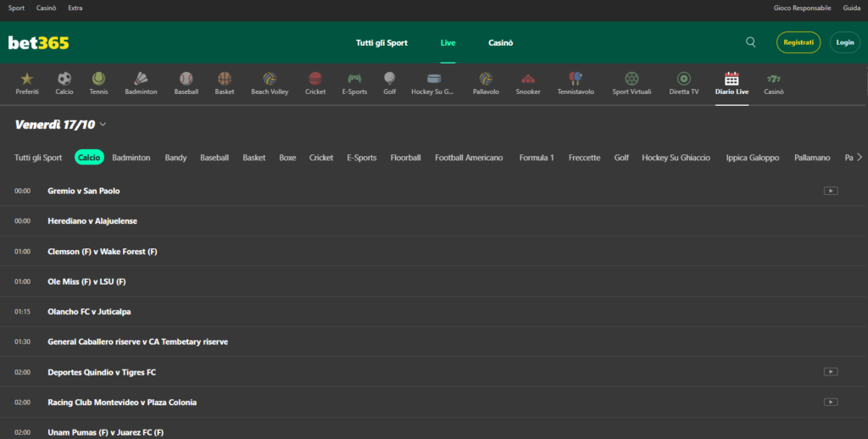Select the Tennistavolo paddle icon
Viewport: 868px width, 439px height.
coord(576,79)
